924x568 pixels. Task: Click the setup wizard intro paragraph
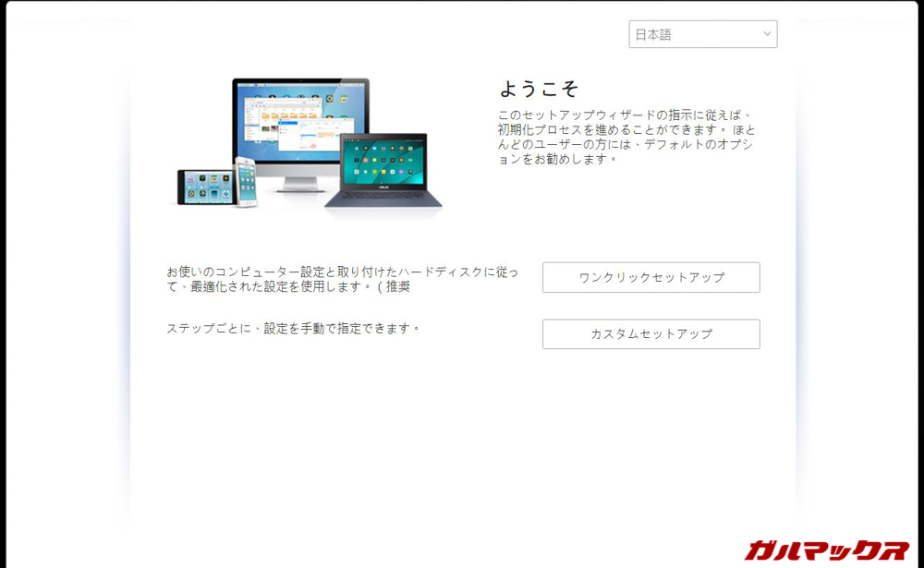click(x=626, y=137)
